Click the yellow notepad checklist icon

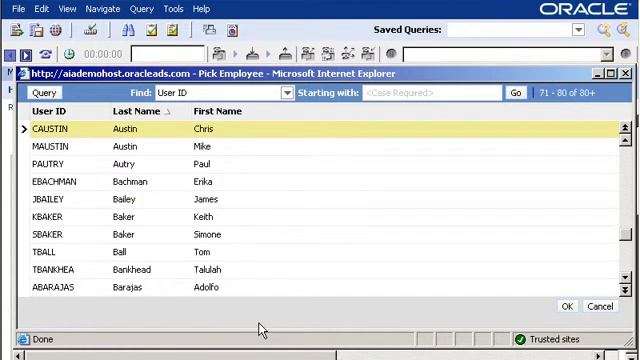(x=173, y=30)
